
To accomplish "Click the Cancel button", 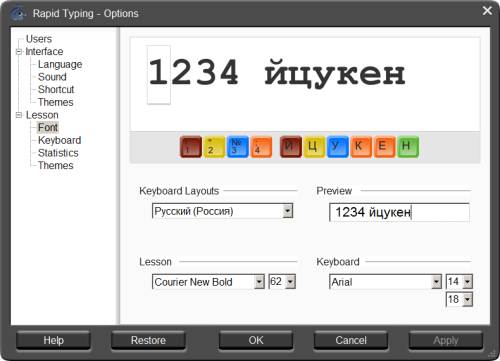I will (x=351, y=340).
